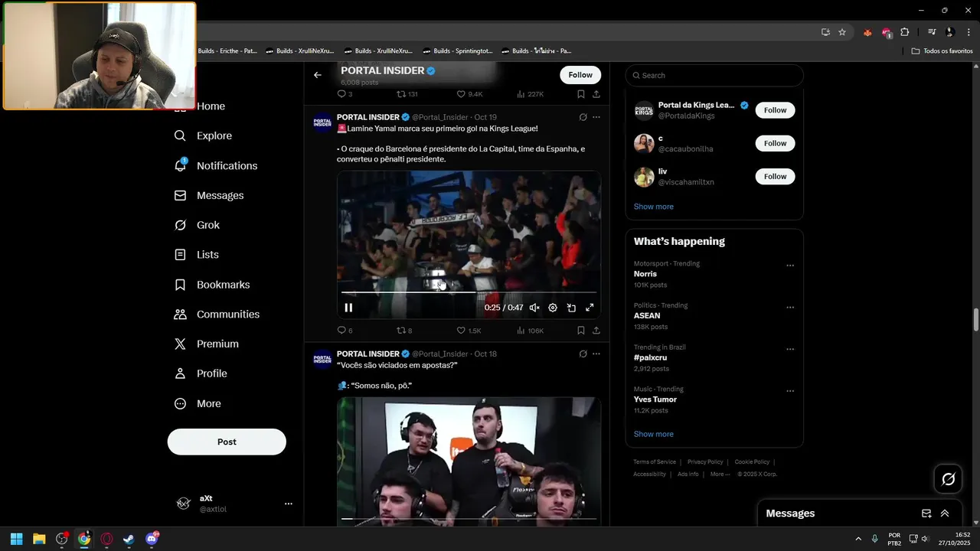Compose new message in Messages drawer

926,514
